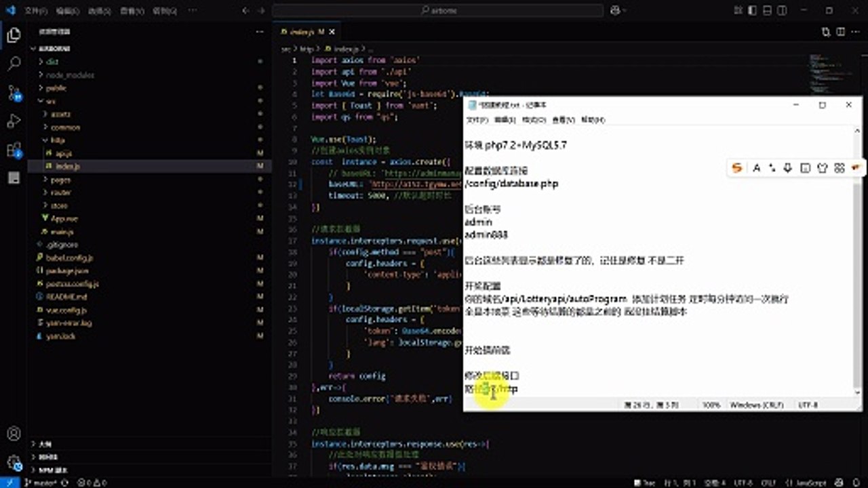Screen dimensions: 868x488
Task: Open the Source Control view
Action: (x=14, y=93)
